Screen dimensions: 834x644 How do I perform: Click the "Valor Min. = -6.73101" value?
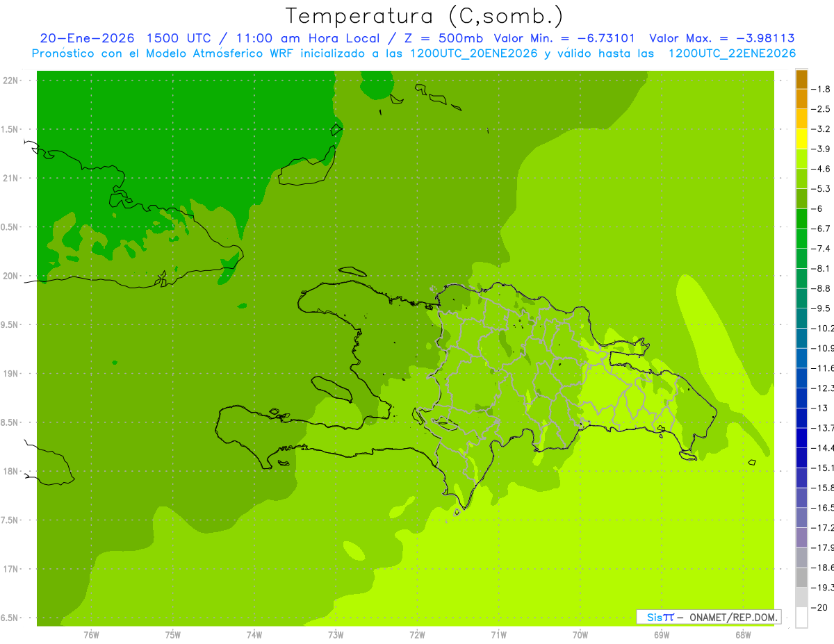point(565,38)
